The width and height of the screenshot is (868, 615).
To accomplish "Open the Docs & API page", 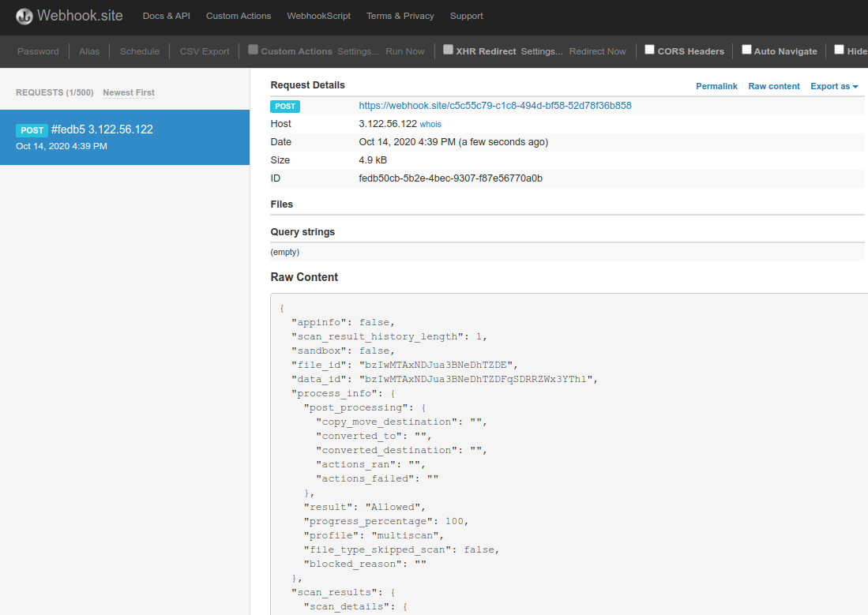I will coord(166,16).
